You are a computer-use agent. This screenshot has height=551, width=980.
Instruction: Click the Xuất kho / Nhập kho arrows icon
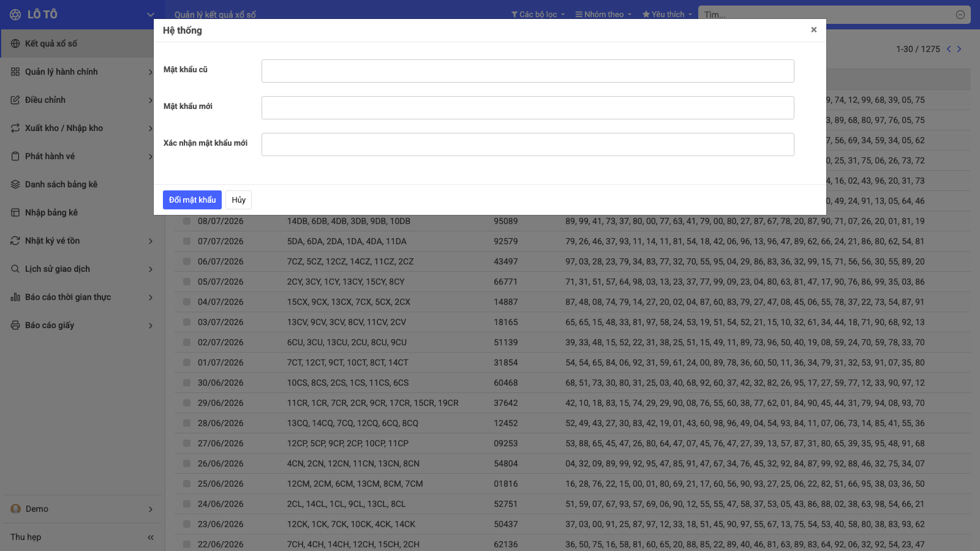click(15, 128)
